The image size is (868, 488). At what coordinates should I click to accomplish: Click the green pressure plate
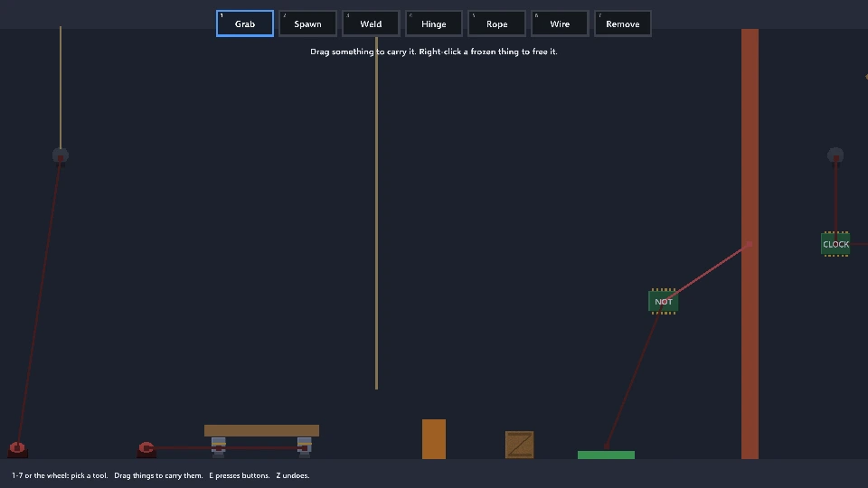click(606, 455)
